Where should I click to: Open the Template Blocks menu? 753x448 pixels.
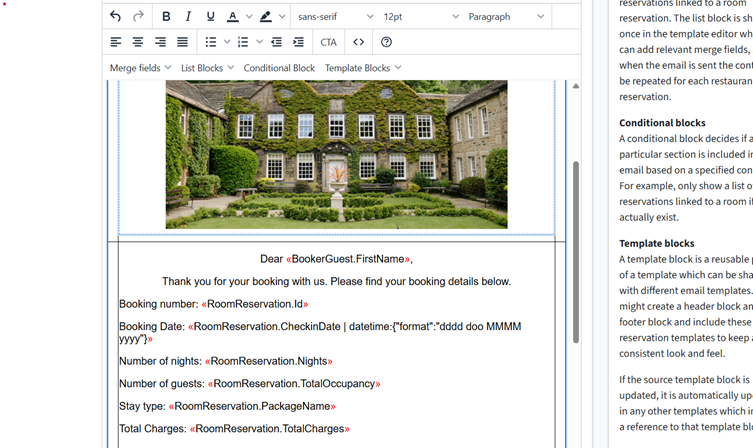(x=363, y=68)
